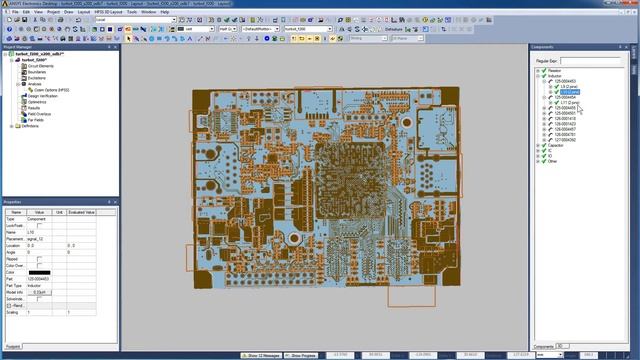Viewport: 640px width, 360px height.
Task: Click the Cut scissors icon
Action: coord(35,20)
